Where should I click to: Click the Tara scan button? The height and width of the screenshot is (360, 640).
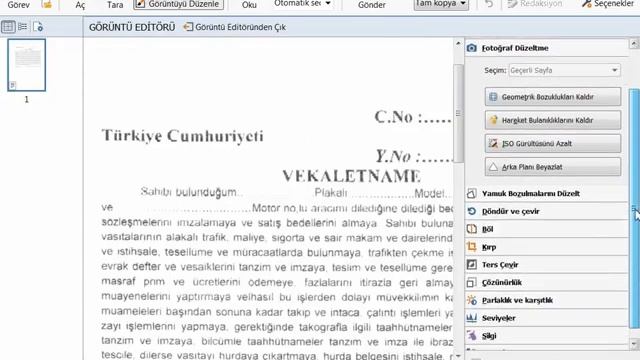pos(115,4)
